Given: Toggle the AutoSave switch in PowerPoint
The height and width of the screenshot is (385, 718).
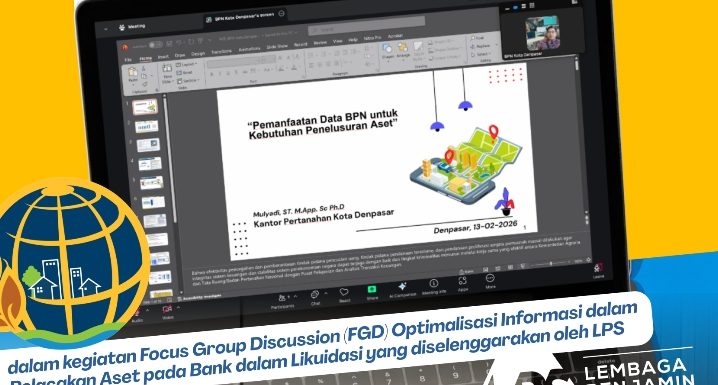Looking at the screenshot, I should pyautogui.click(x=156, y=44).
